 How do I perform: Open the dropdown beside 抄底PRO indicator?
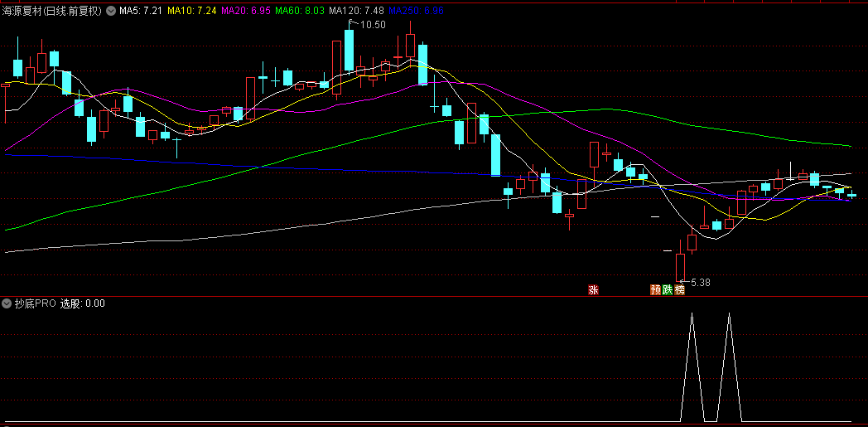coord(7,303)
